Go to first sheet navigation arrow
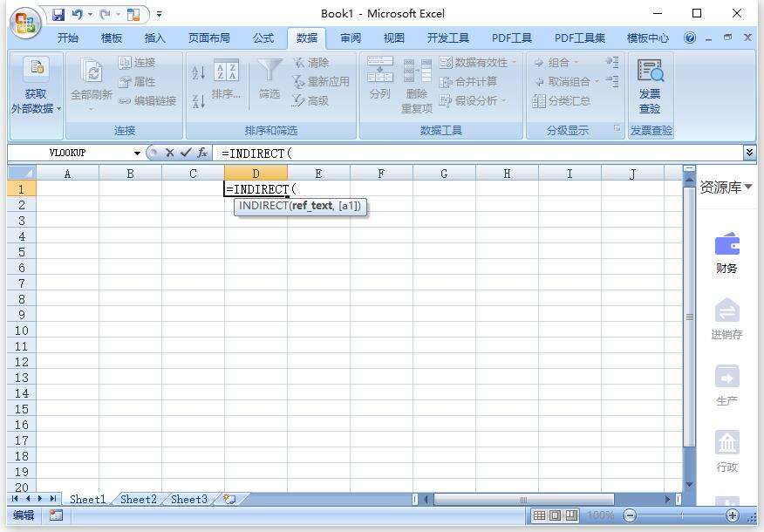The width and height of the screenshot is (764, 532). click(15, 499)
